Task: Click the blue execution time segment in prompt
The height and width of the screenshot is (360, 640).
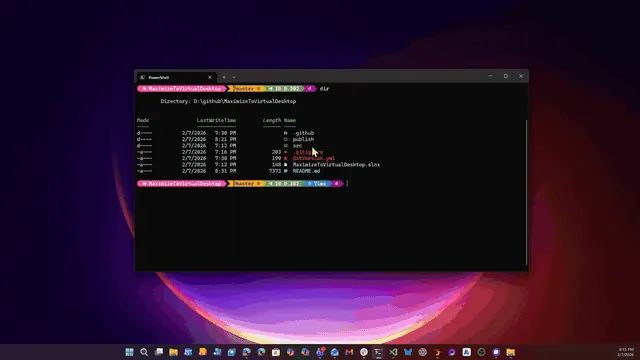Action: point(317,184)
